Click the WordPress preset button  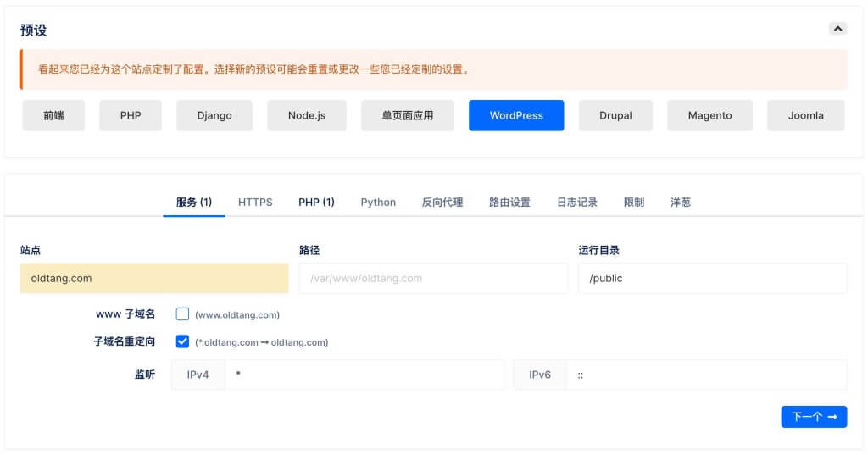pos(516,115)
